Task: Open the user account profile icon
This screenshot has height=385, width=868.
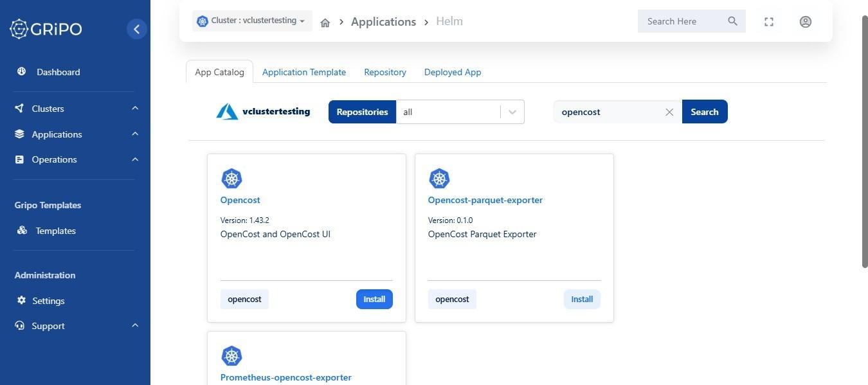Action: 805,22
